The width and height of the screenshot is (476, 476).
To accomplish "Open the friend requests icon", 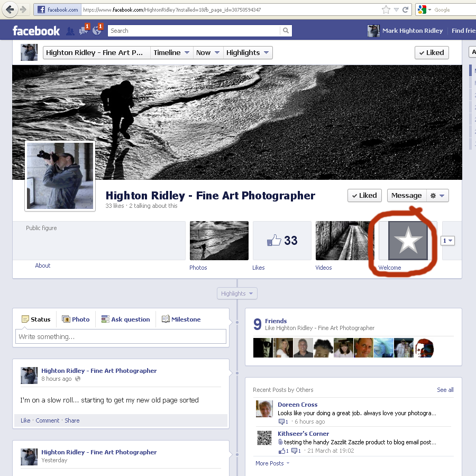I will tap(70, 31).
